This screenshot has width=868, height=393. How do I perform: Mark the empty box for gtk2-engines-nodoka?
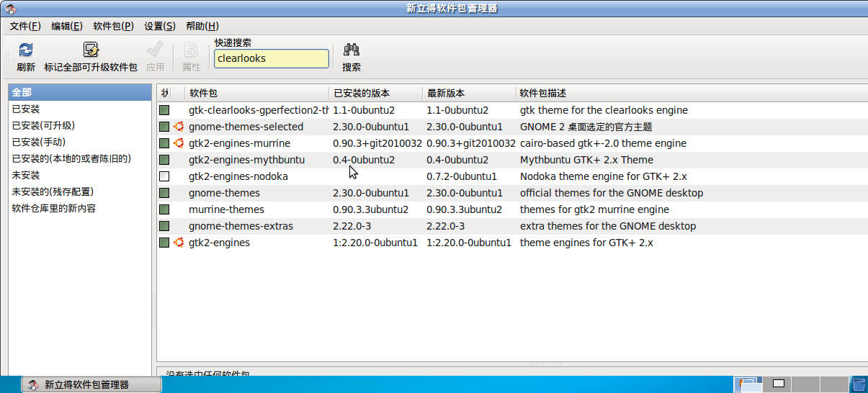point(164,176)
